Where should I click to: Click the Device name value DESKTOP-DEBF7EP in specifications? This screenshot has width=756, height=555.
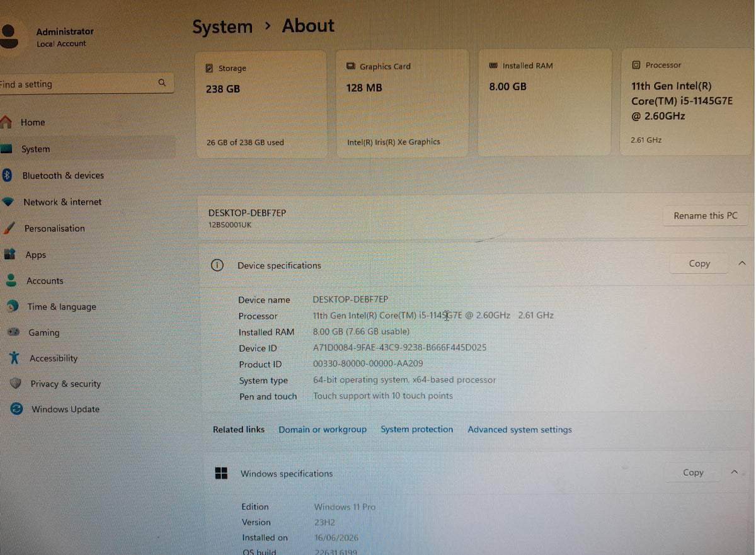tap(350, 299)
